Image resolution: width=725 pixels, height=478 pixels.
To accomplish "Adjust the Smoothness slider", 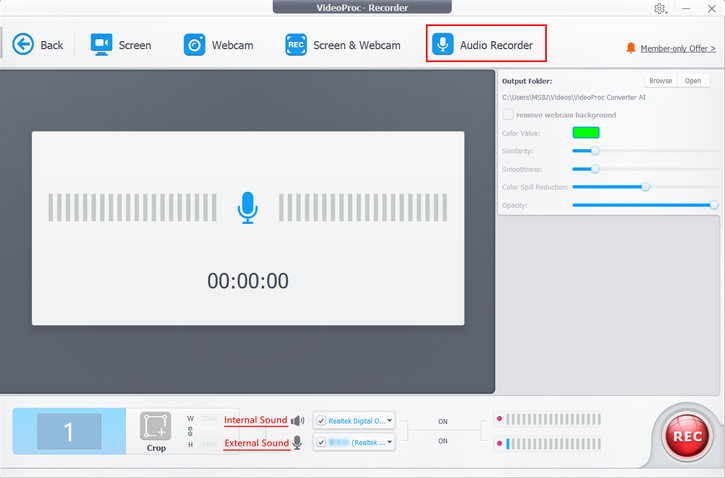I will click(645, 169).
